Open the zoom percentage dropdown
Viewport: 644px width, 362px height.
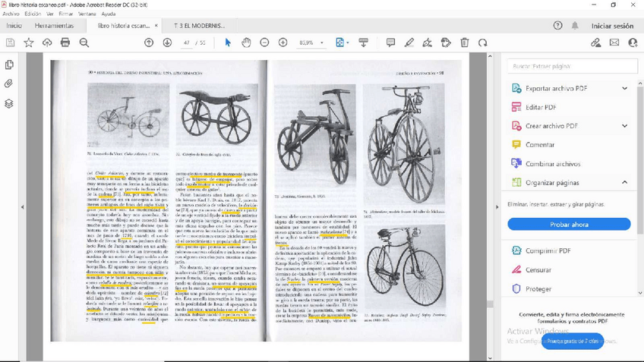pos(321,43)
